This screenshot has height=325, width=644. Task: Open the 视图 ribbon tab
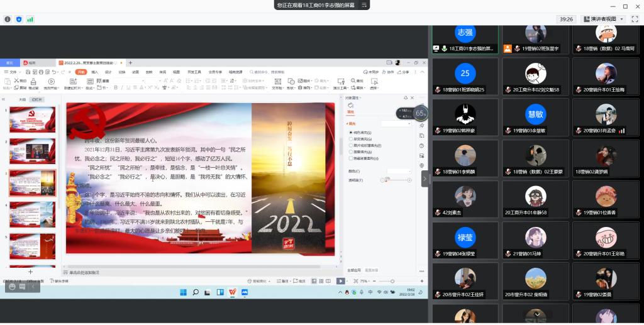point(174,72)
